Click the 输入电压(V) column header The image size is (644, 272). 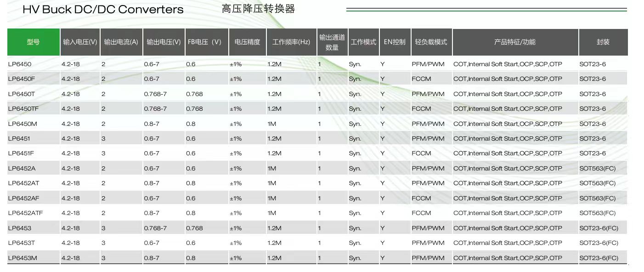coord(80,42)
